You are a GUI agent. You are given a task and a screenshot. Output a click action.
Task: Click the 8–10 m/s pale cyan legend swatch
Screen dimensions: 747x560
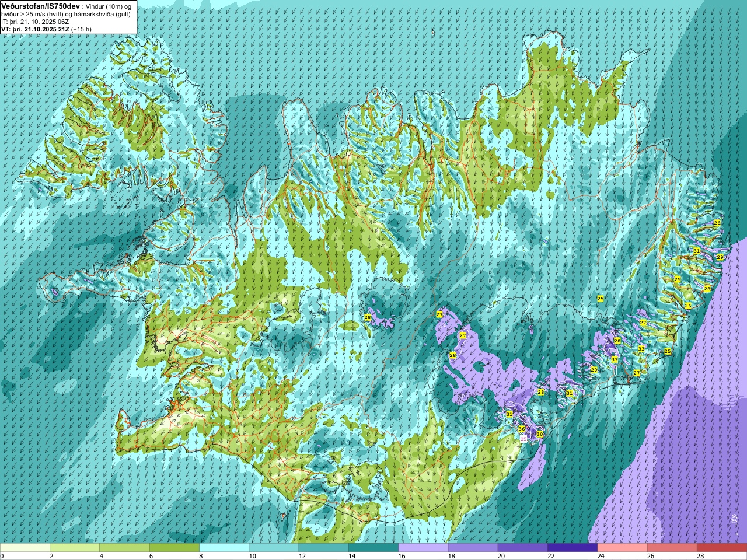[x=224, y=548]
